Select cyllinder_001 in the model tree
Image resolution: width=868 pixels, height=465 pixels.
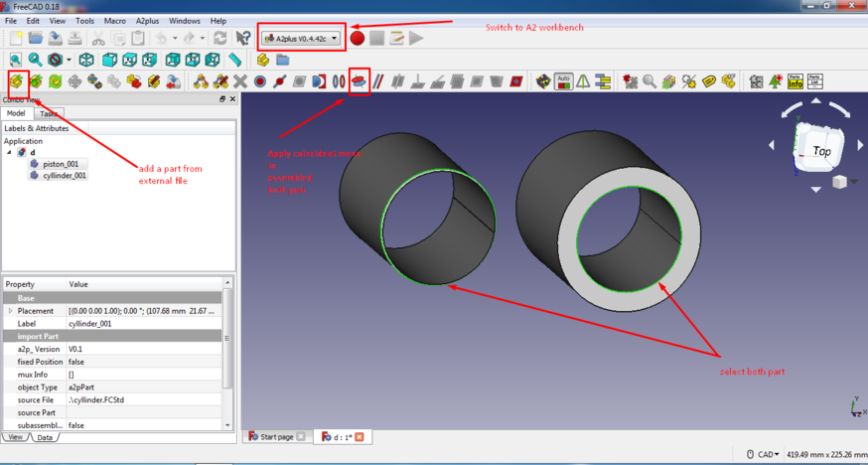pos(59,176)
